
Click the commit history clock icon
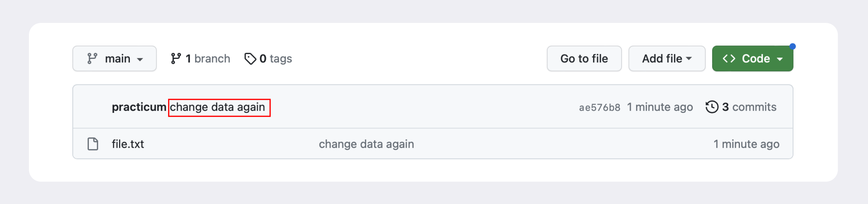(712, 107)
